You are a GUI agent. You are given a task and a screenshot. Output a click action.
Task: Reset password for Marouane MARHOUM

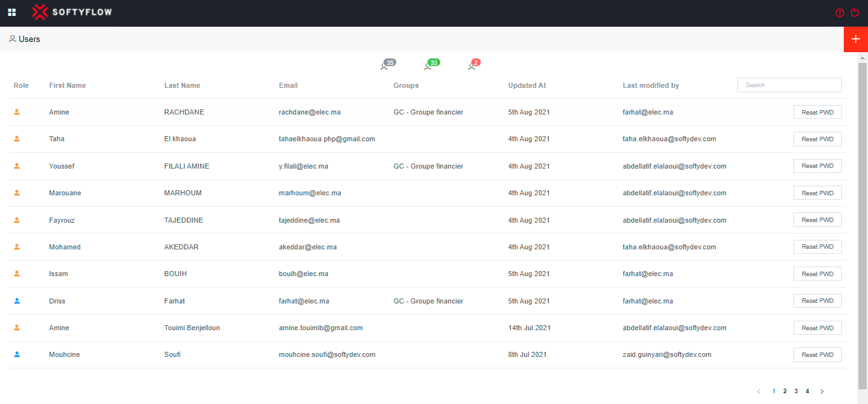tap(818, 193)
